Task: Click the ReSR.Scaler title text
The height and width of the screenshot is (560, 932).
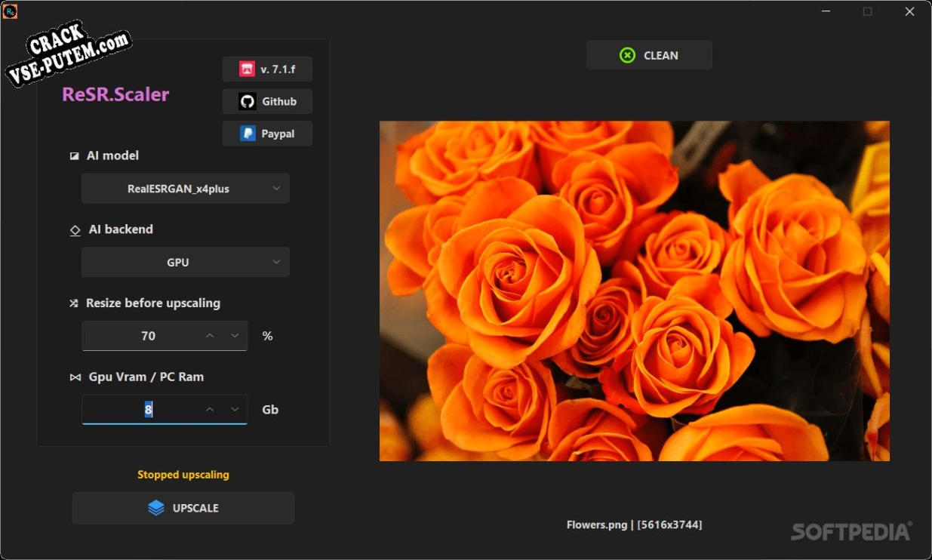Action: 115,94
